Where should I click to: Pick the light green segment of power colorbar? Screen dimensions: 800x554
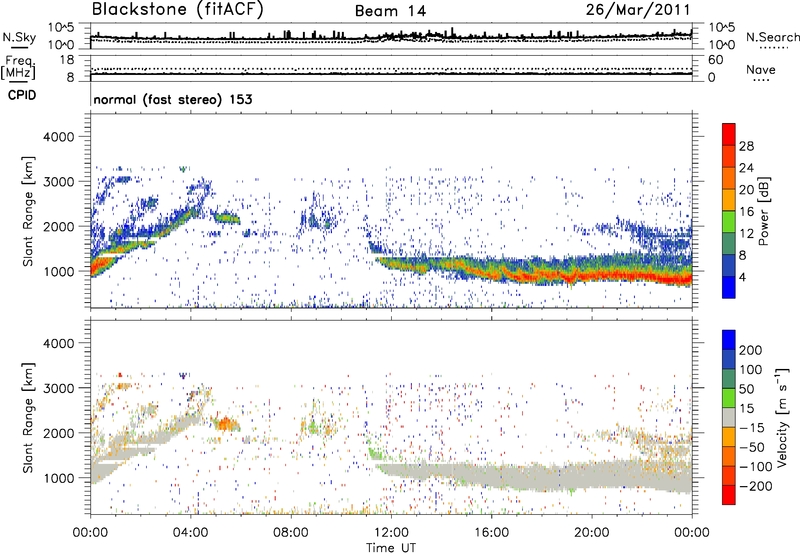coord(729,222)
